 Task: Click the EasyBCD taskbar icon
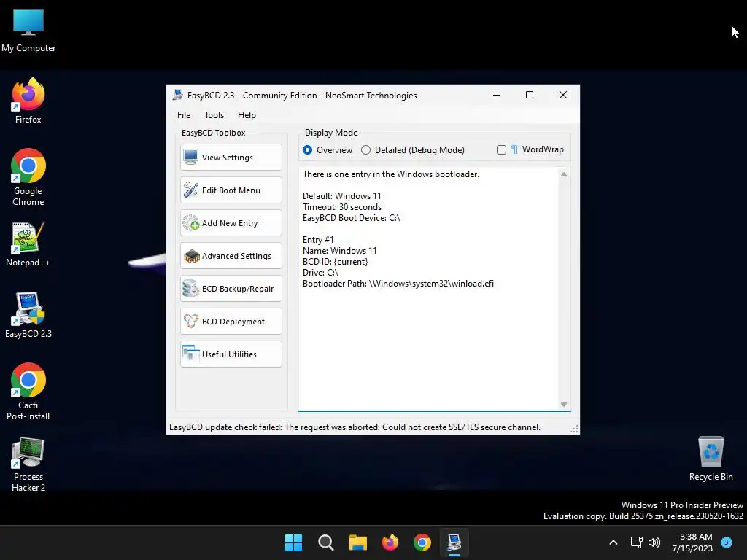pyautogui.click(x=454, y=542)
